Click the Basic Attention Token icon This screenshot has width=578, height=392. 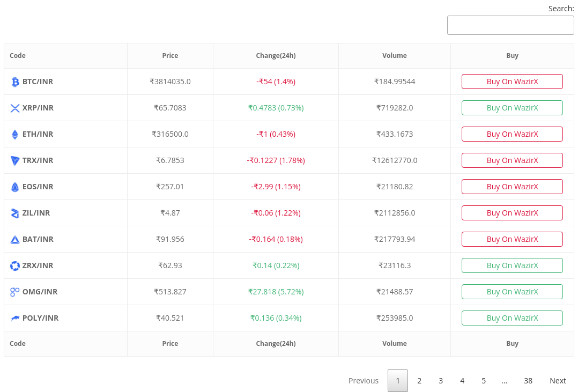[14, 239]
